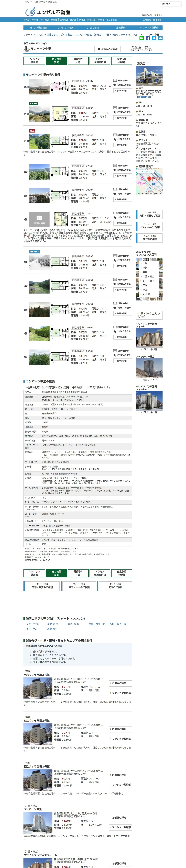Image resolution: width=186 pixels, height=868 pixels.
Task: Click the red map pin on store map
Action: tap(149, 179)
